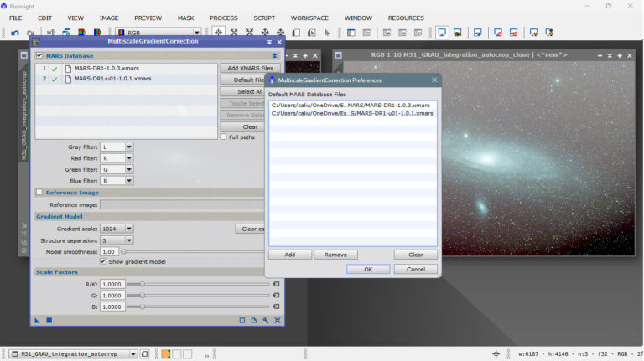Toggle the green check for MARS-DR1-1.0.3.xmars
This screenshot has width=644, height=361.
click(55, 69)
